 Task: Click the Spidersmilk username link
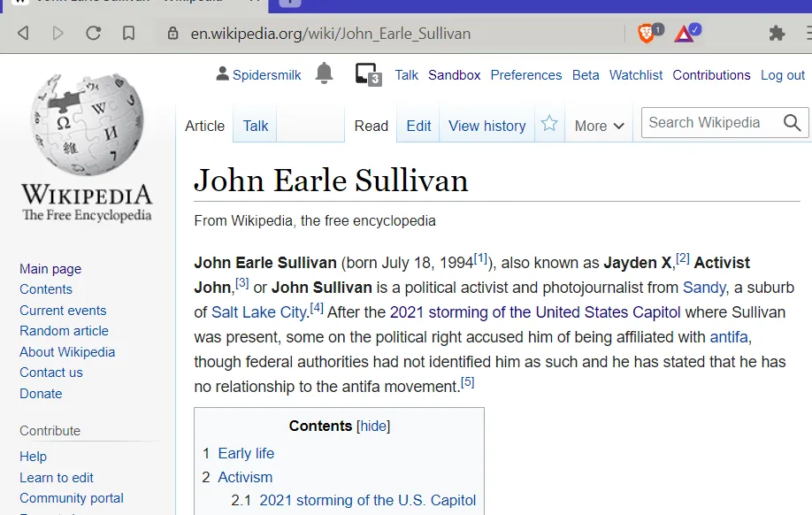267,75
